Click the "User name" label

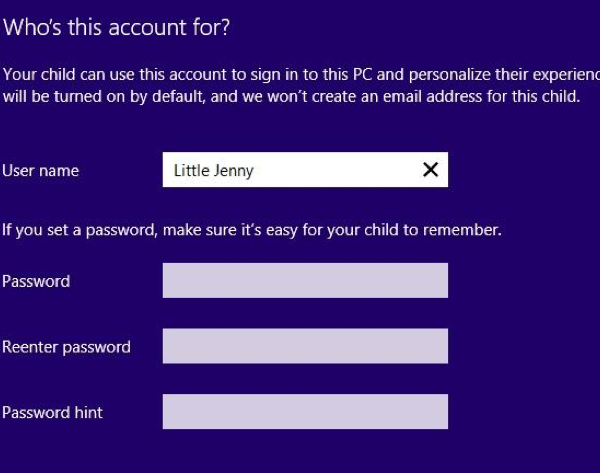(x=41, y=171)
